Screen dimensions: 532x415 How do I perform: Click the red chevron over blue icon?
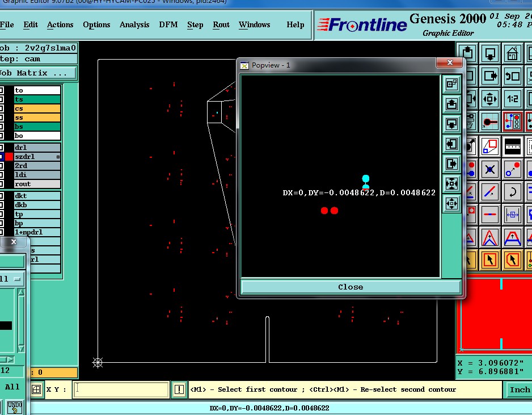(x=490, y=237)
